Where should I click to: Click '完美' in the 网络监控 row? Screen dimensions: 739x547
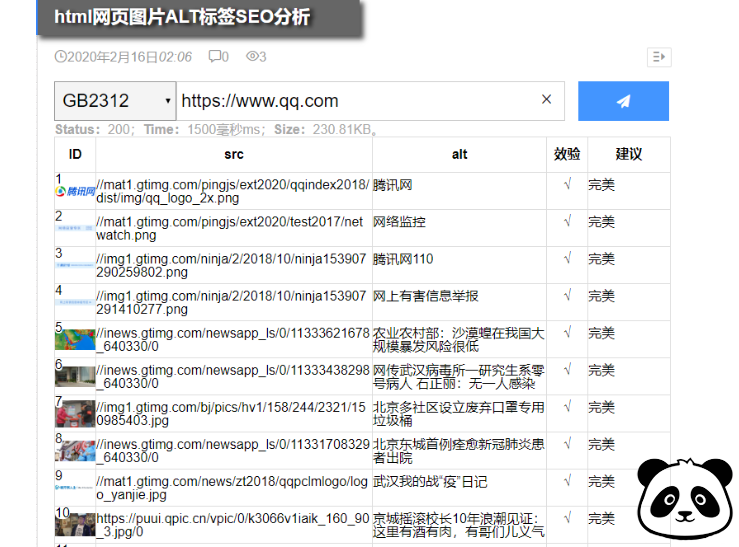(x=601, y=222)
